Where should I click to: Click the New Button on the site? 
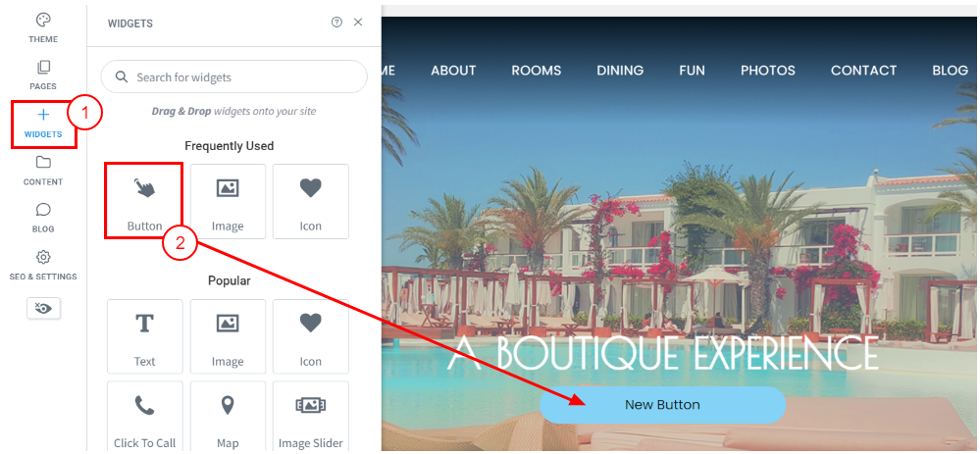pyautogui.click(x=662, y=405)
